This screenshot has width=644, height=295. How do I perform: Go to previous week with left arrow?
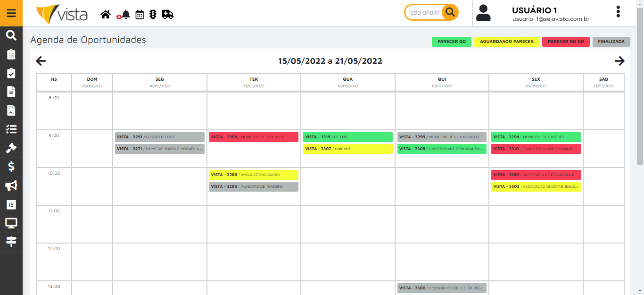click(x=41, y=61)
